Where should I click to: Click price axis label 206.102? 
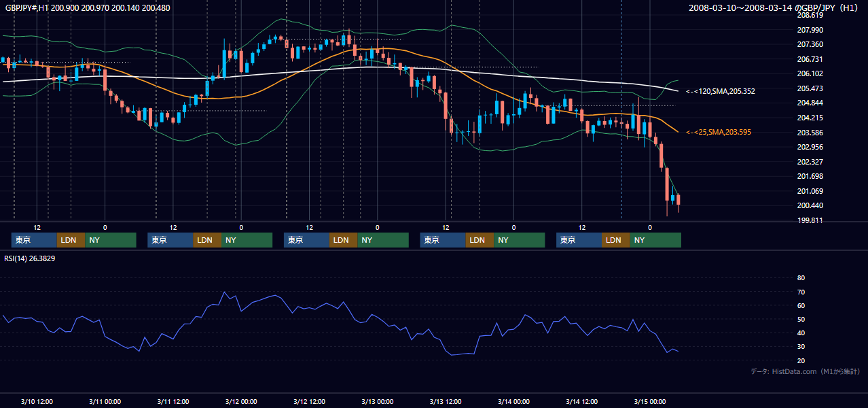810,74
